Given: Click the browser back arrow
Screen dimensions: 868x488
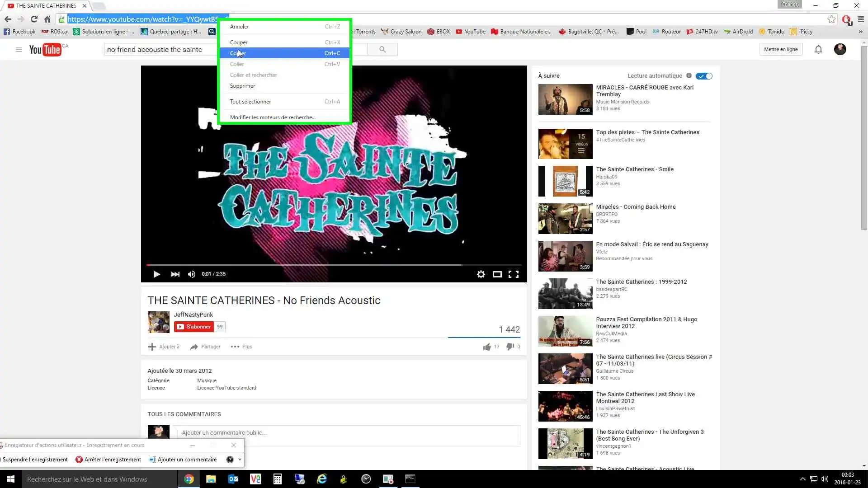Looking at the screenshot, I should pyautogui.click(x=8, y=19).
